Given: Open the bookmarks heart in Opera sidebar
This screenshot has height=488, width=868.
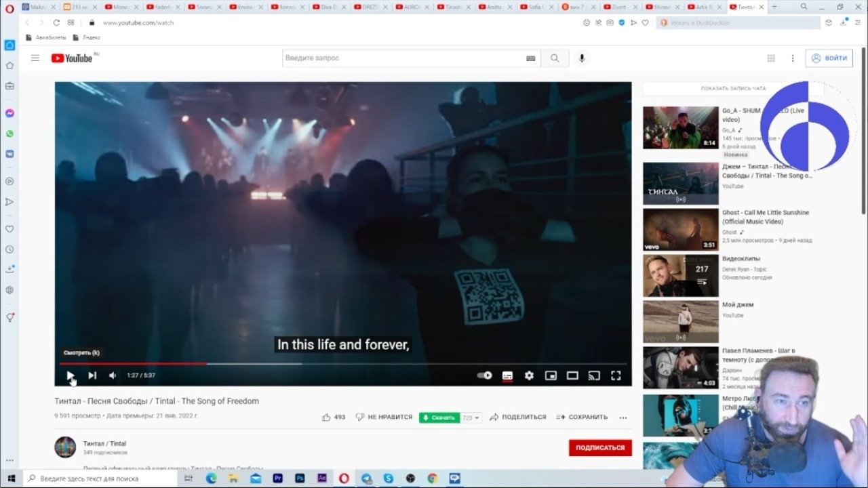Looking at the screenshot, I should pyautogui.click(x=9, y=229).
